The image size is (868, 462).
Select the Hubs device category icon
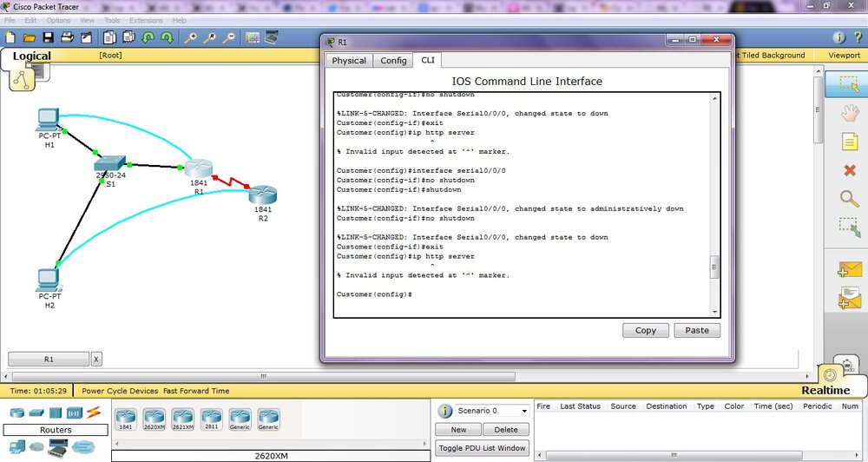[56, 412]
